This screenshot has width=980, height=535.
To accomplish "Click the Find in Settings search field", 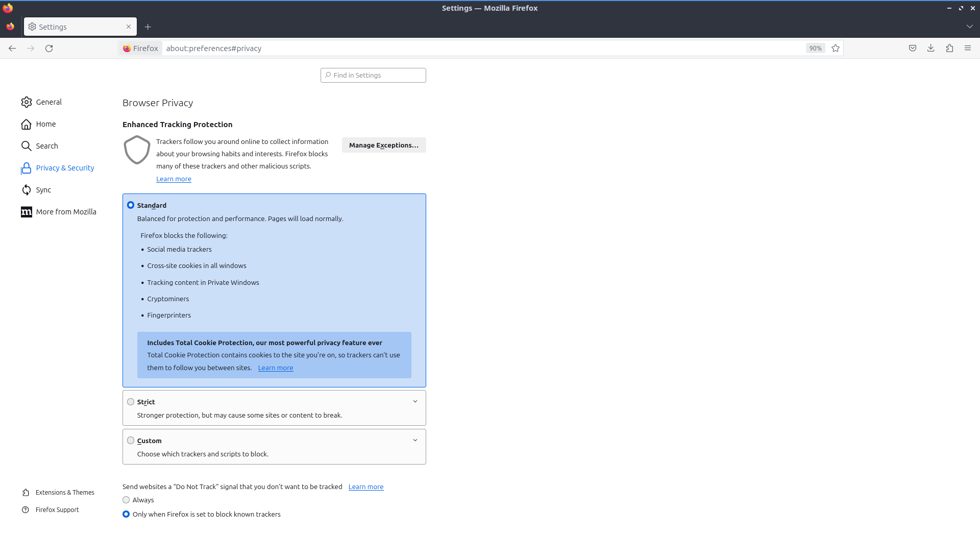I will (374, 76).
